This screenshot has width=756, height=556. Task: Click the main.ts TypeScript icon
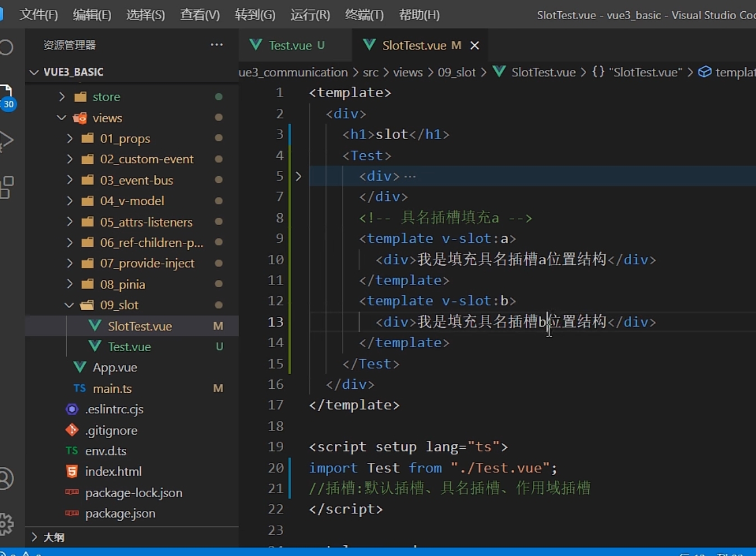80,388
